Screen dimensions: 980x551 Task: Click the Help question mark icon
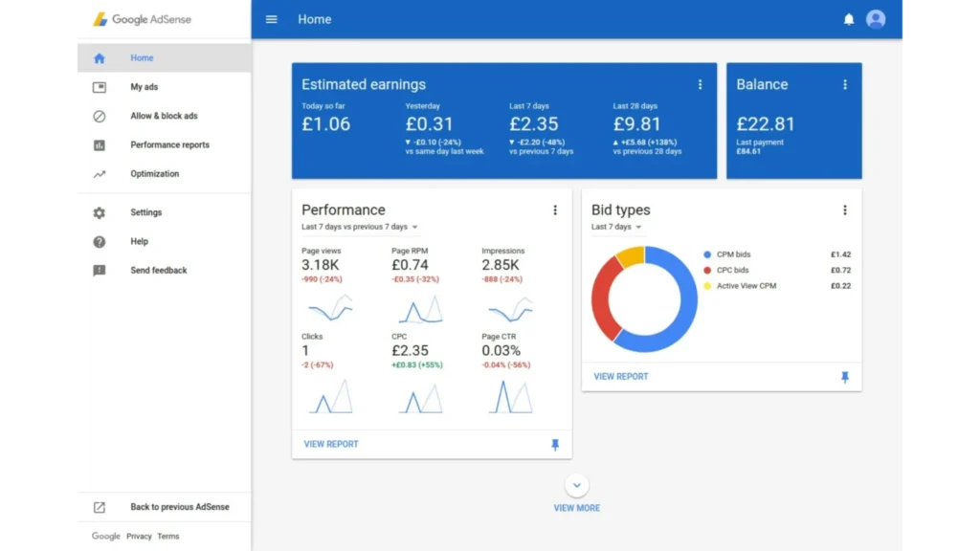tap(100, 242)
